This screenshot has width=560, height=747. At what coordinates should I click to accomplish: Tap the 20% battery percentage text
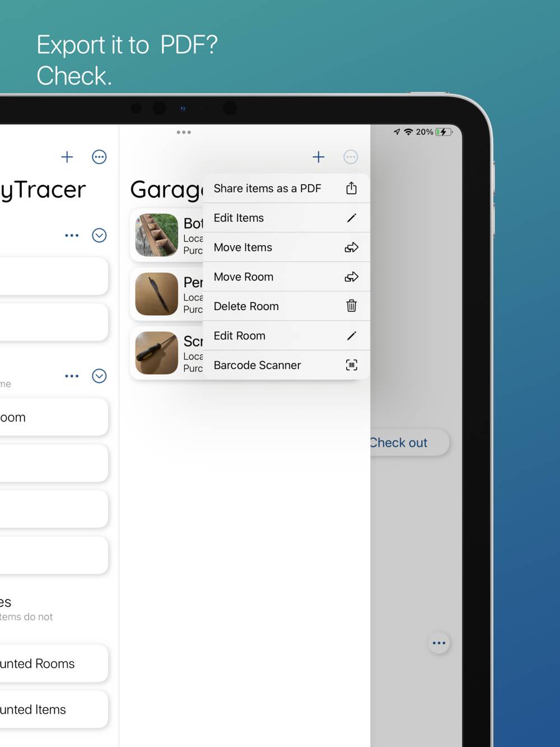coord(424,132)
